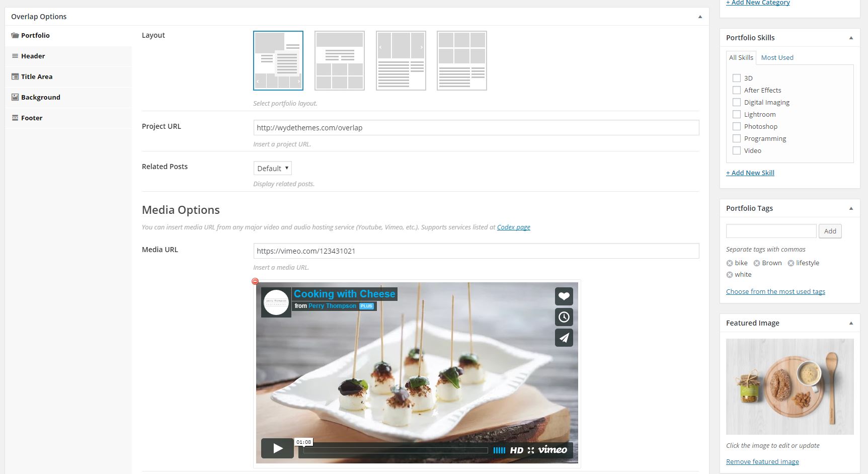868x474 pixels.
Task: Collapse the Overlap Options panel
Action: 700,17
